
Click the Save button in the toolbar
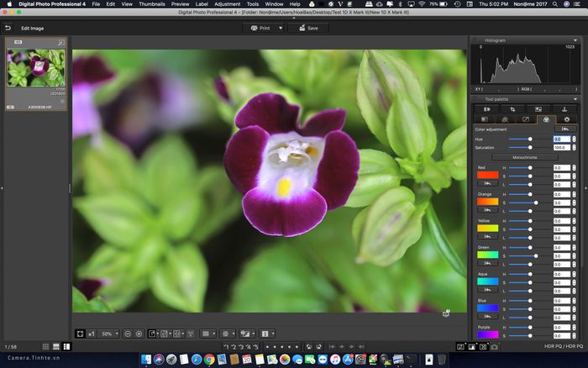point(307,28)
